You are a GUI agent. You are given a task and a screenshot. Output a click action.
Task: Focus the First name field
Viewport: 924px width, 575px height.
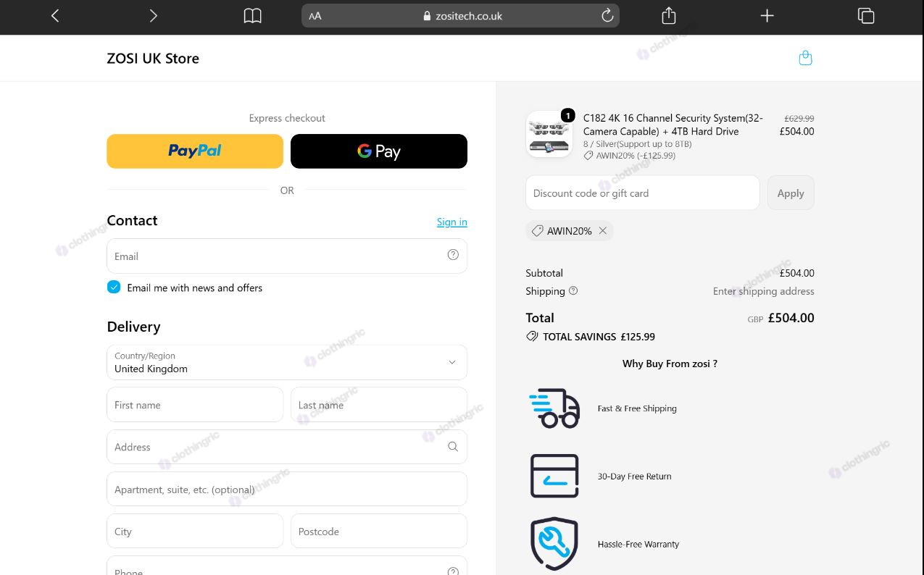click(195, 405)
